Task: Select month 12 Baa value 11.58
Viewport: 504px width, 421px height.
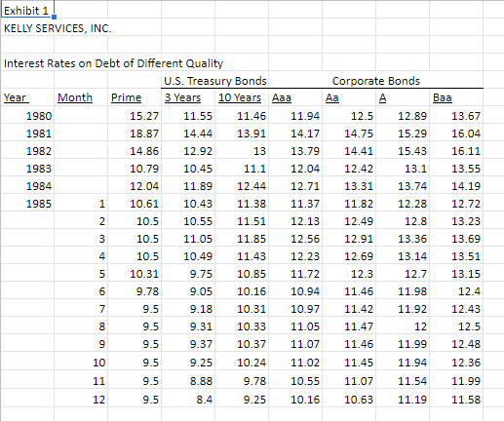Action: tap(456, 399)
